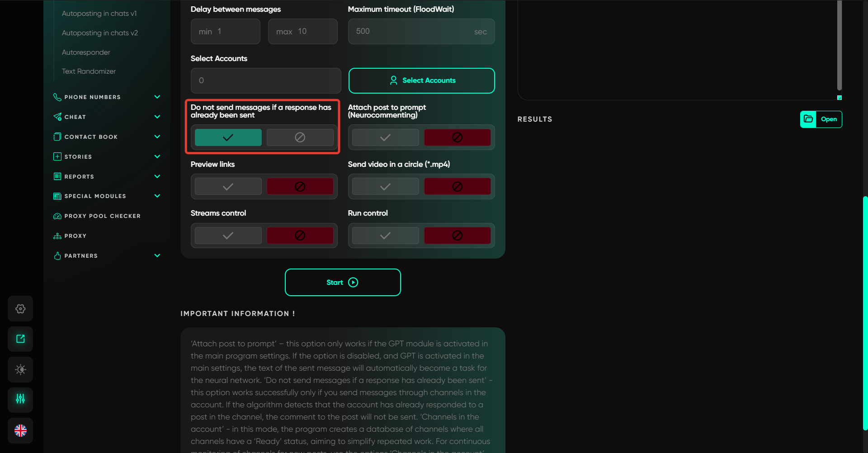Screen dimensions: 868x453
Task: Click the Proxy Pool Checker icon
Action: click(x=57, y=216)
